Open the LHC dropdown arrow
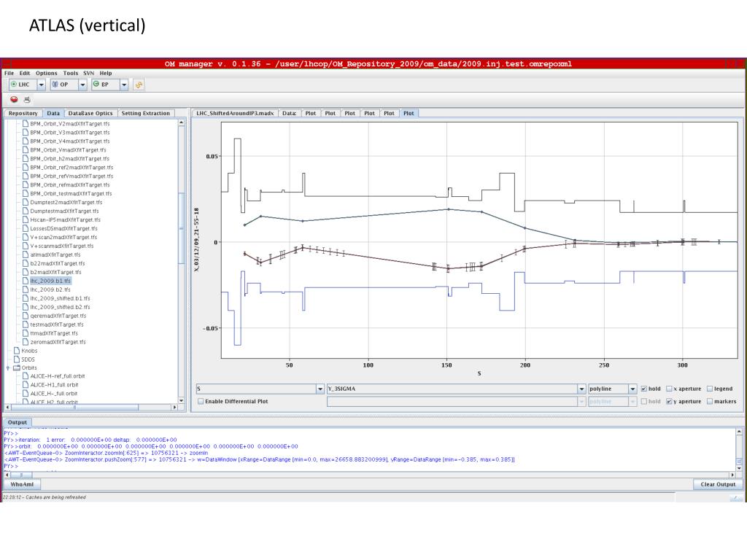This screenshot has height=560, width=747. pos(42,85)
